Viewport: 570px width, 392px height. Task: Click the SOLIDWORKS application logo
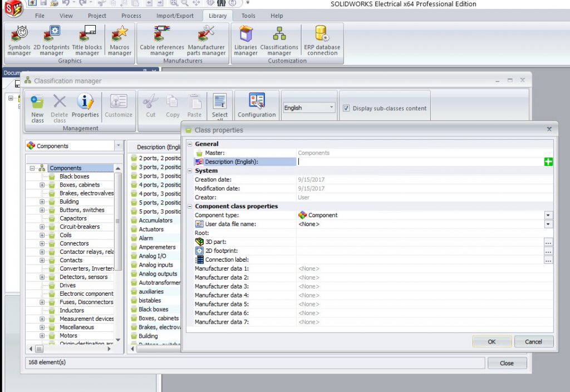coord(14,8)
